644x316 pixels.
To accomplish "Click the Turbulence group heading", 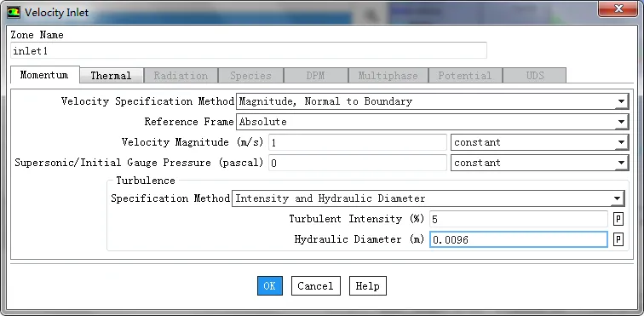I will pyautogui.click(x=146, y=181).
